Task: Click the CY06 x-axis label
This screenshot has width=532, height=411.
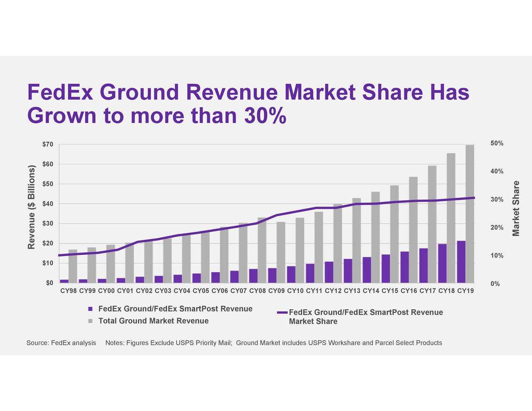Action: pyautogui.click(x=220, y=291)
